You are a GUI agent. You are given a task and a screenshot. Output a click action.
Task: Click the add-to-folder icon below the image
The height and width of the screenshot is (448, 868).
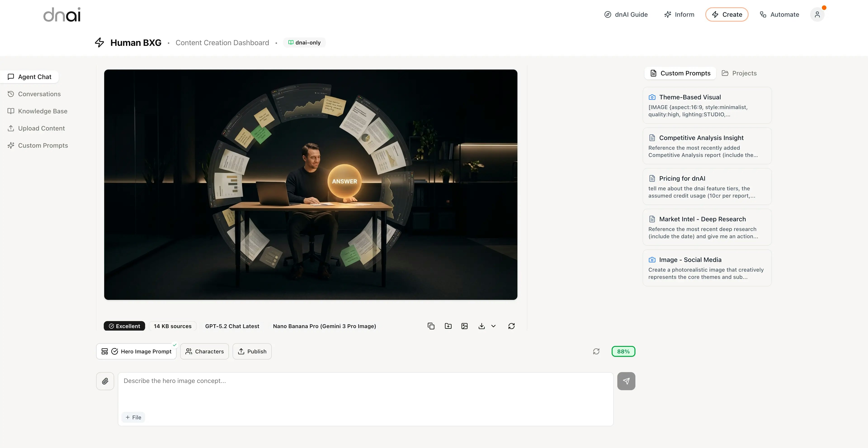click(x=448, y=326)
